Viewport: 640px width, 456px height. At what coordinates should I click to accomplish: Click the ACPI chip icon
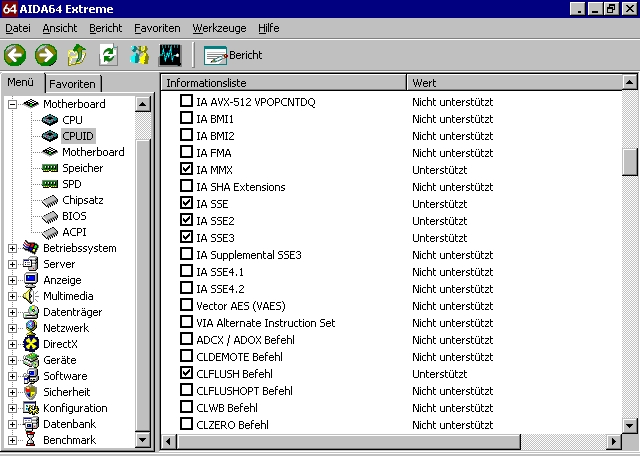[50, 232]
